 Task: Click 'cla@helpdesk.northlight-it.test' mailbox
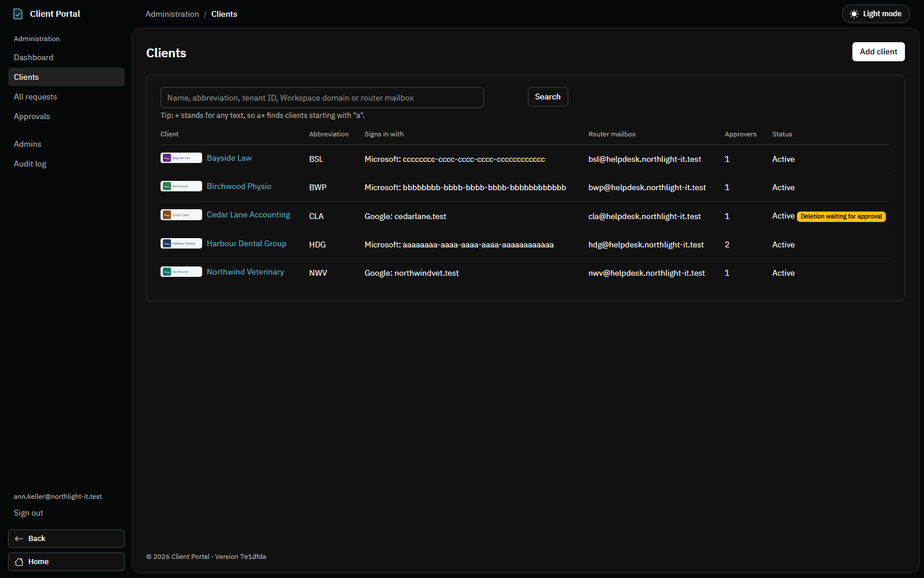point(644,216)
